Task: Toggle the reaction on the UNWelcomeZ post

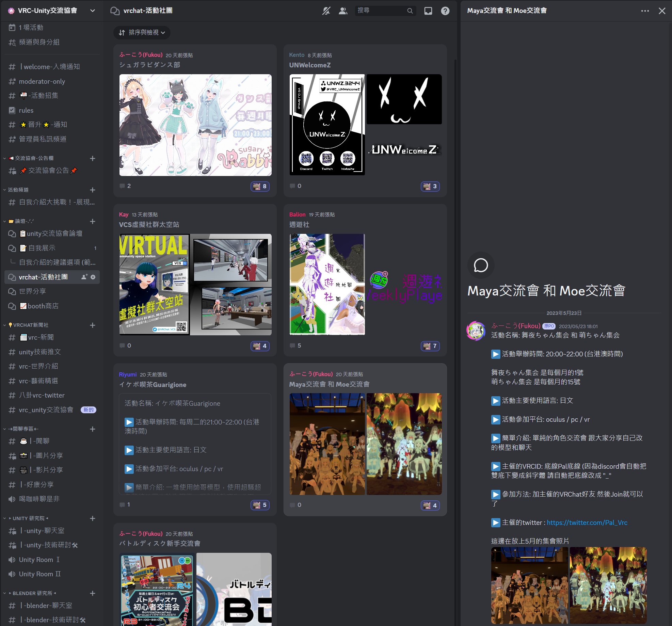Action: click(x=430, y=186)
